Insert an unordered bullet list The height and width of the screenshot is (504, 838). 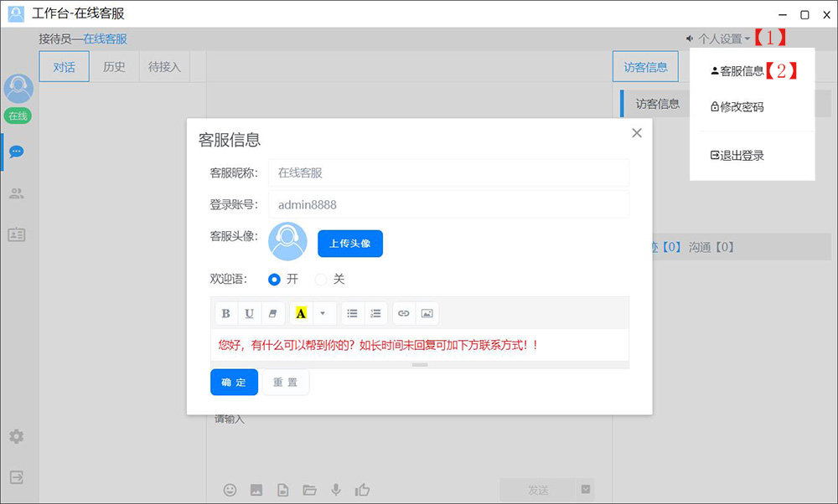pyautogui.click(x=353, y=313)
